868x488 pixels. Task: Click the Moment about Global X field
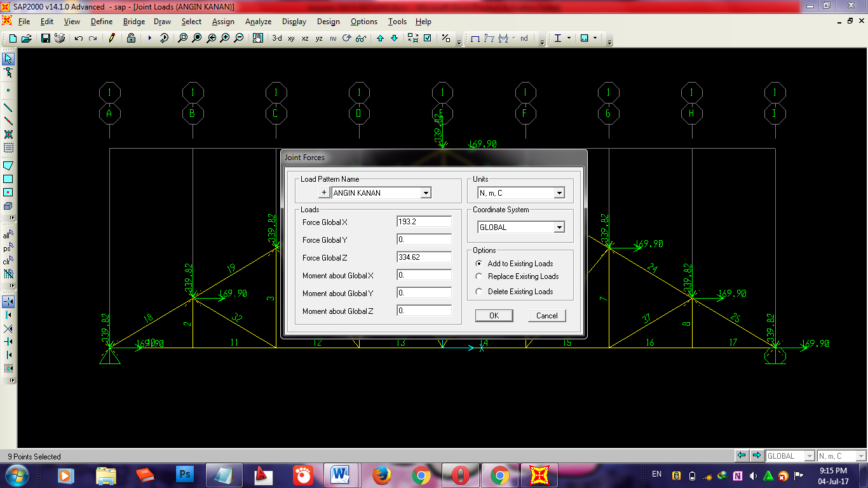coord(424,275)
